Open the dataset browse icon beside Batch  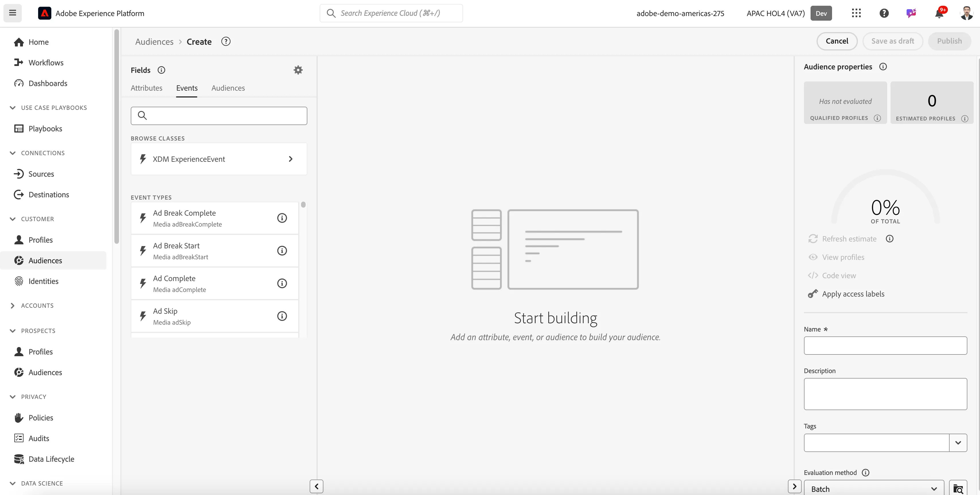tap(958, 488)
